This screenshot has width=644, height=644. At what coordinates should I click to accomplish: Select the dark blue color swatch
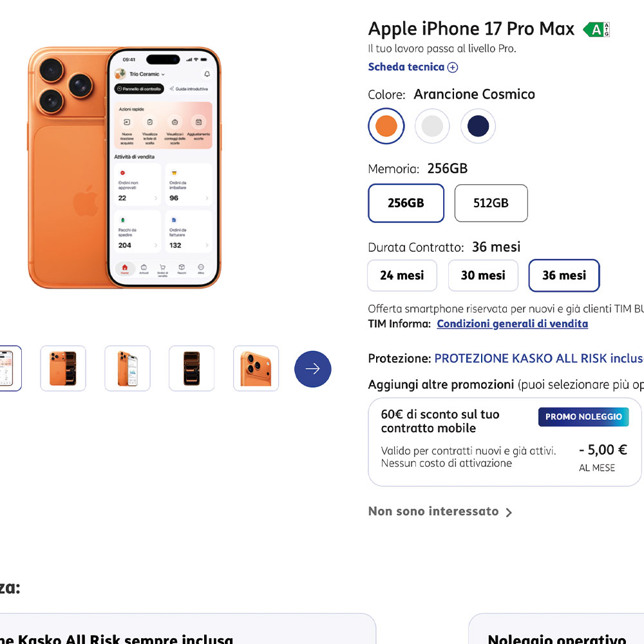click(x=478, y=126)
